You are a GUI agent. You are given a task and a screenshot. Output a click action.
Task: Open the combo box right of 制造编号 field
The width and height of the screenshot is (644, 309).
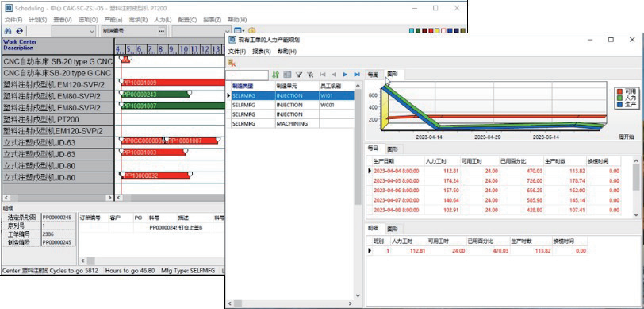pos(201,31)
